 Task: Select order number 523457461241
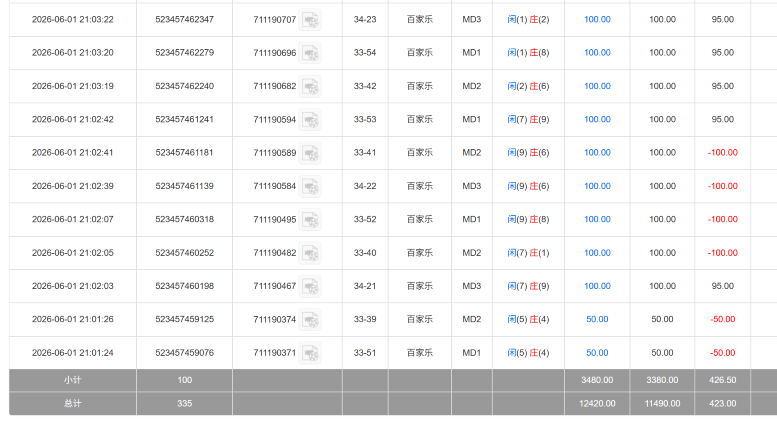[184, 119]
